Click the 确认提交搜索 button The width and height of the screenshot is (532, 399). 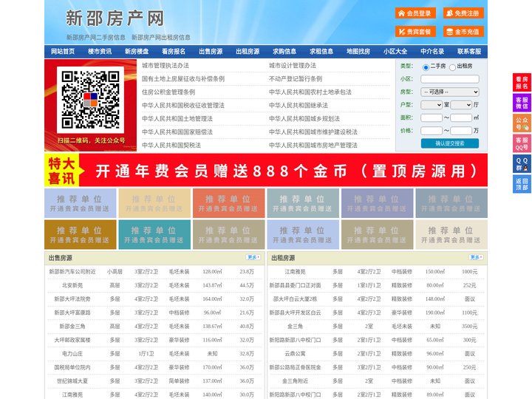click(450, 143)
